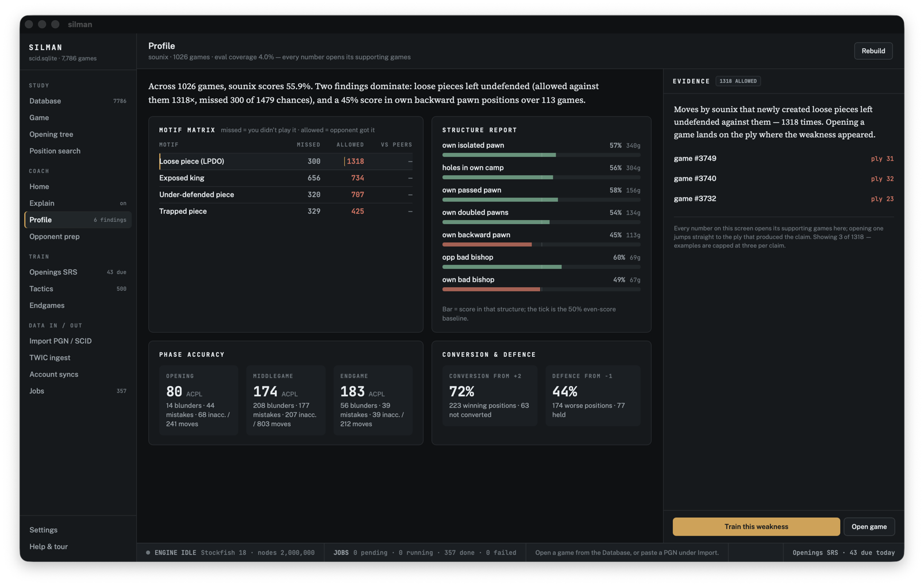Open the Database sidebar item
This screenshot has height=586, width=924.
[x=78, y=101]
